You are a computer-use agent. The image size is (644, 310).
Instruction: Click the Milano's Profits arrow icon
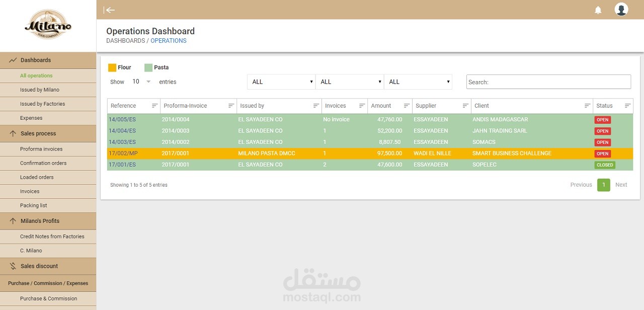(13, 221)
